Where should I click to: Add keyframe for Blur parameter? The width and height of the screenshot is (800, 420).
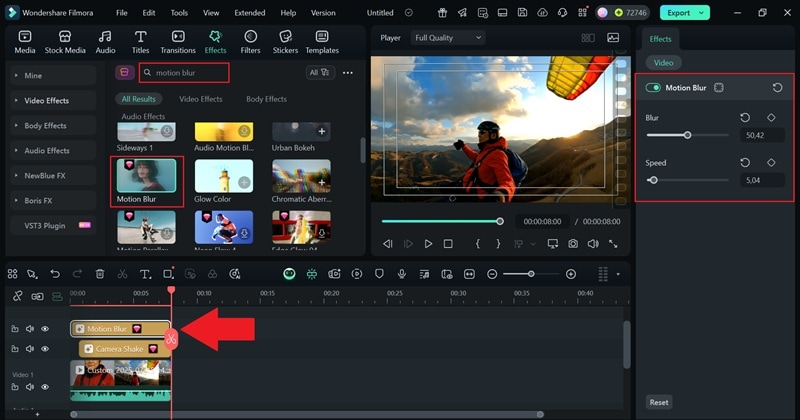coord(771,117)
